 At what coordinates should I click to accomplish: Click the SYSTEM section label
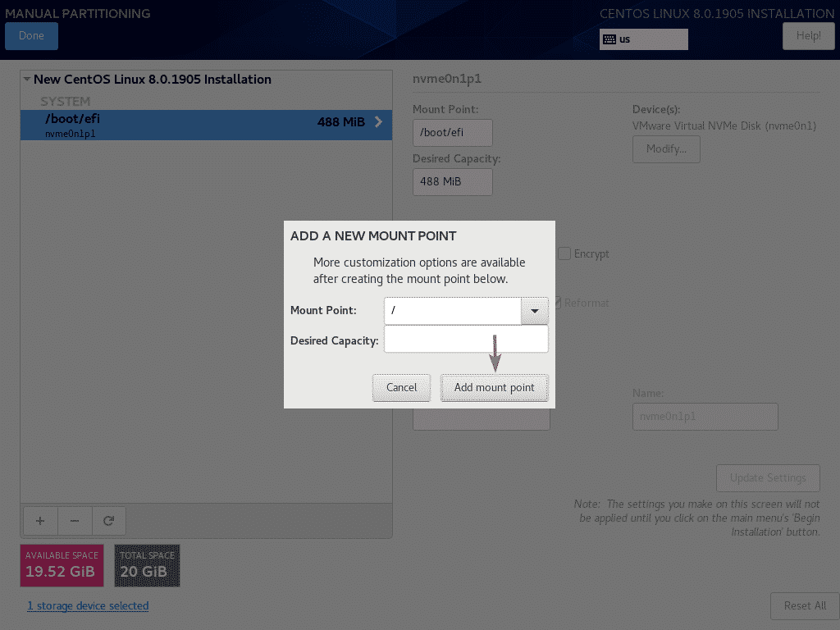click(66, 101)
